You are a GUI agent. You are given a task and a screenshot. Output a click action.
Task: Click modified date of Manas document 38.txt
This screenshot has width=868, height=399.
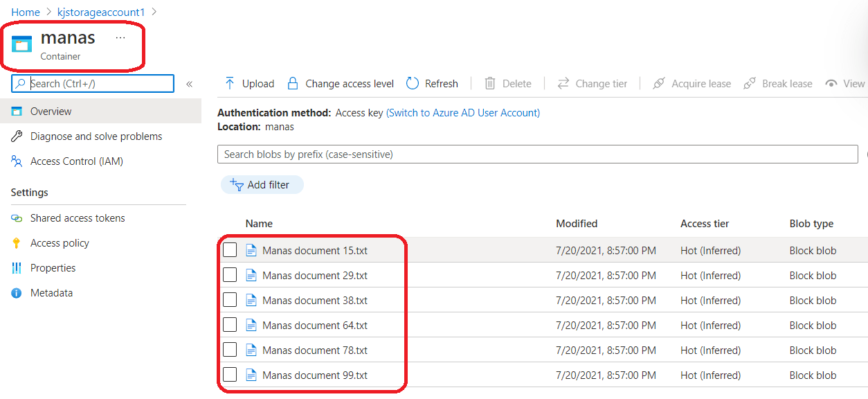[x=606, y=300]
